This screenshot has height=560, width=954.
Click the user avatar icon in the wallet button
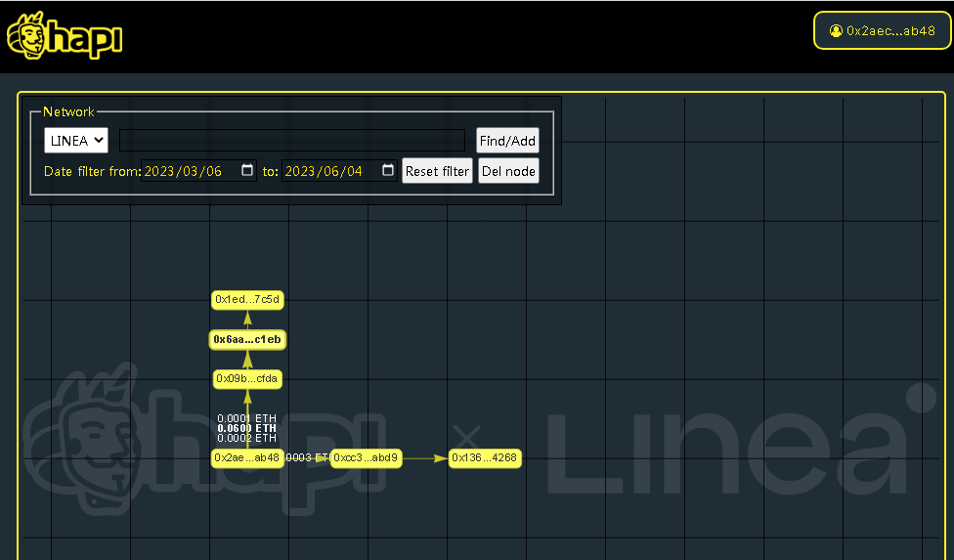click(836, 30)
